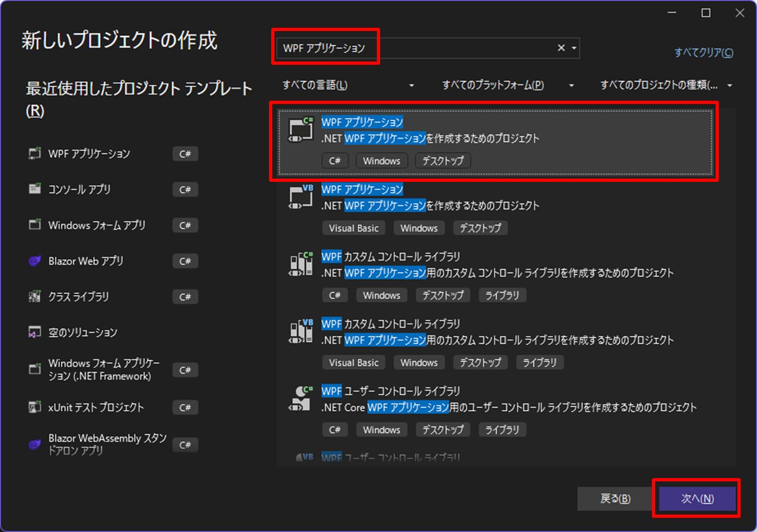Select Windows フォーム アプリケーション (.NET Framework) template
Image resolution: width=757 pixels, height=532 pixels.
coord(101,369)
